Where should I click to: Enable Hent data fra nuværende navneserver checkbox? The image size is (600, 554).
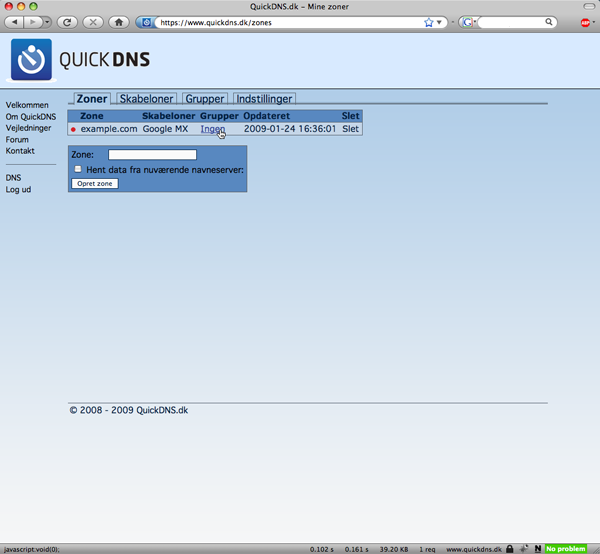(78, 169)
